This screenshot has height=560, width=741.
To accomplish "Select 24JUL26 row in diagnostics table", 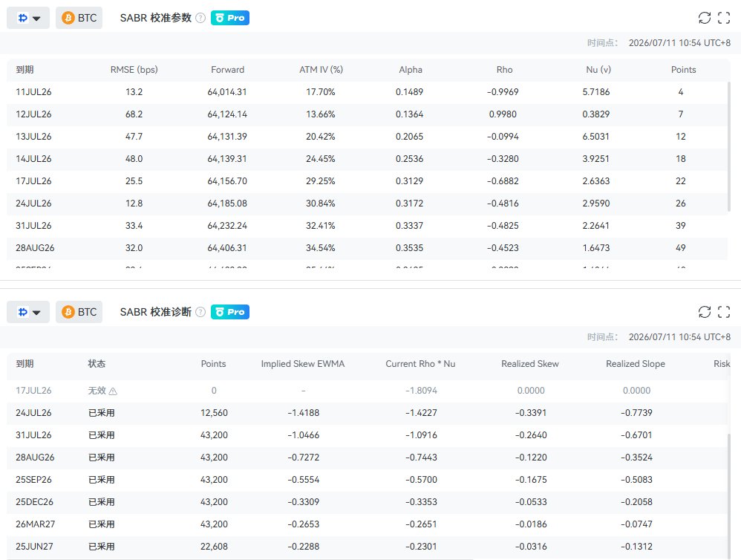I will click(367, 413).
